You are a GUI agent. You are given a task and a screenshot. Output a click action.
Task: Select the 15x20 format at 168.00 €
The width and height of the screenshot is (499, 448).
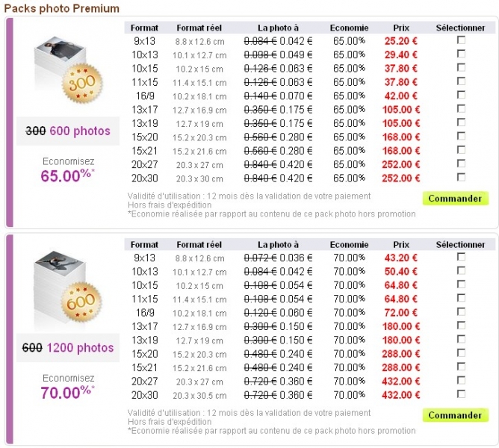pos(461,136)
